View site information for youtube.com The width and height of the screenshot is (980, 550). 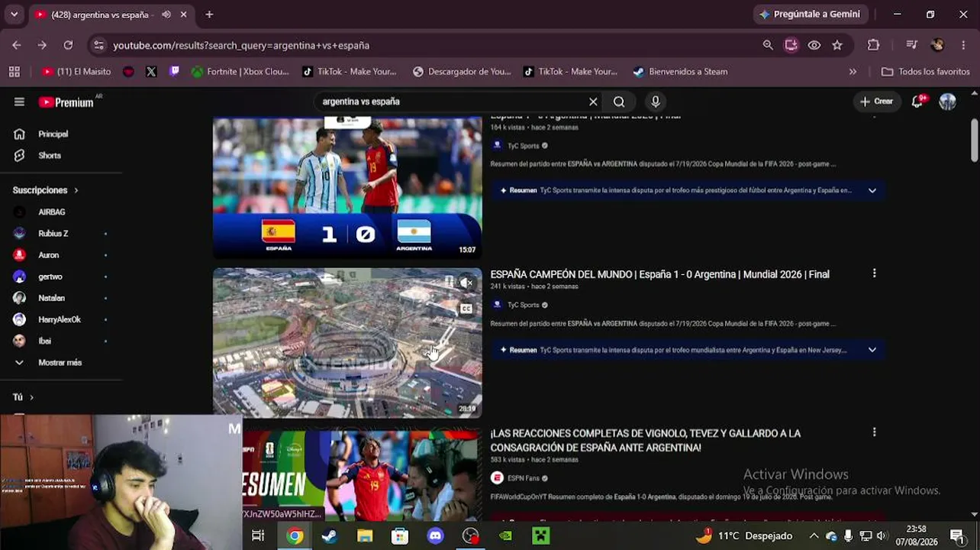[98, 45]
